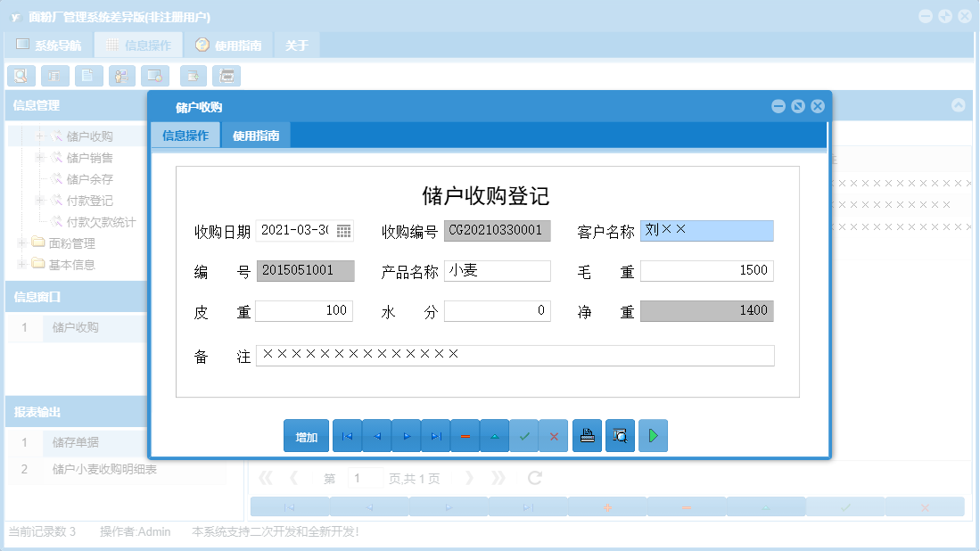Cancel edits using the red X icon
This screenshot has width=980, height=551.
click(x=553, y=435)
